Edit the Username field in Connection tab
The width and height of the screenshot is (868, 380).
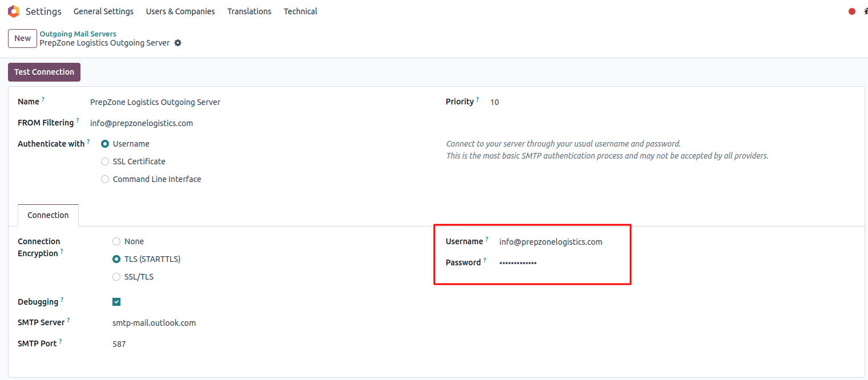[x=551, y=242]
